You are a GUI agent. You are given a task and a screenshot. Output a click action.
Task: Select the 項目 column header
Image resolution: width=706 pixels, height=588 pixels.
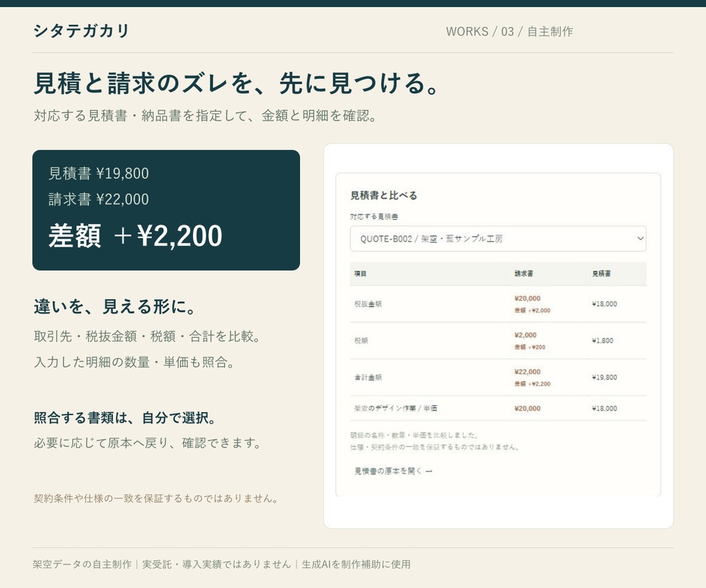click(360, 273)
